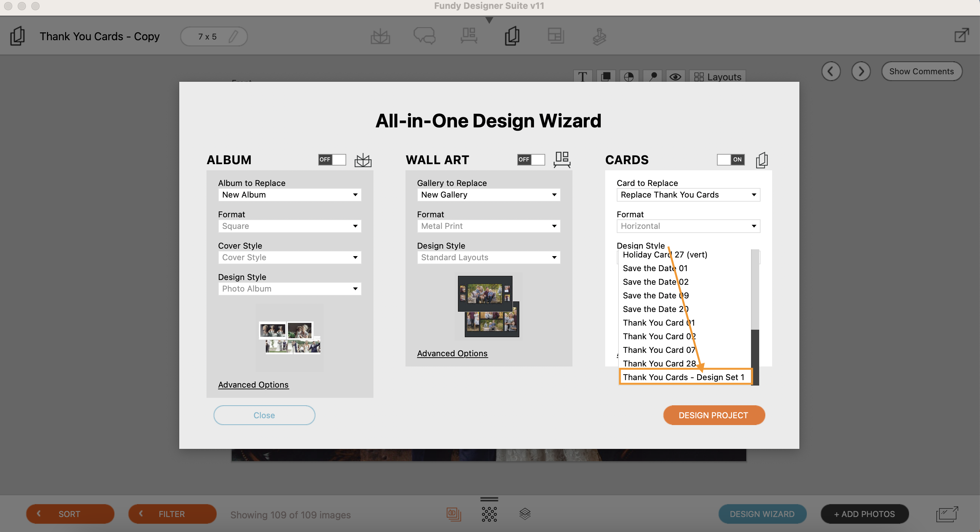Image resolution: width=980 pixels, height=532 pixels.
Task: Select Save the Date 09 option
Action: (x=685, y=296)
